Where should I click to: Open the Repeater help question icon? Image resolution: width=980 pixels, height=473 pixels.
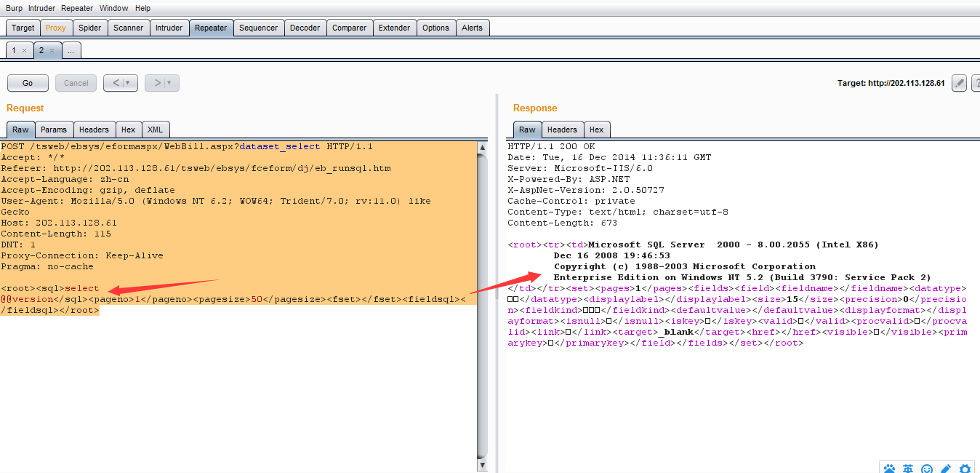coord(976,83)
